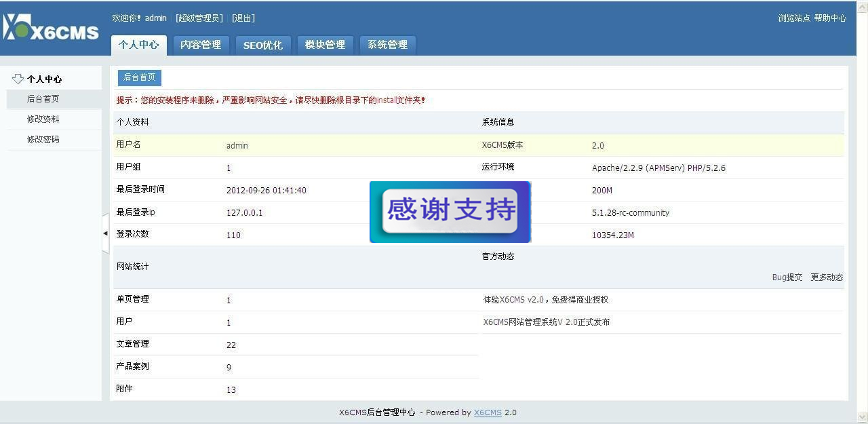This screenshot has height=424, width=868.
Task: Click the 最后登录ip label
Action: click(x=136, y=212)
